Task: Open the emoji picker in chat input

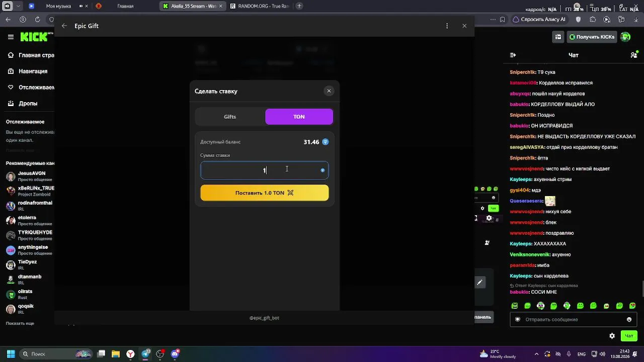Action: click(629, 319)
